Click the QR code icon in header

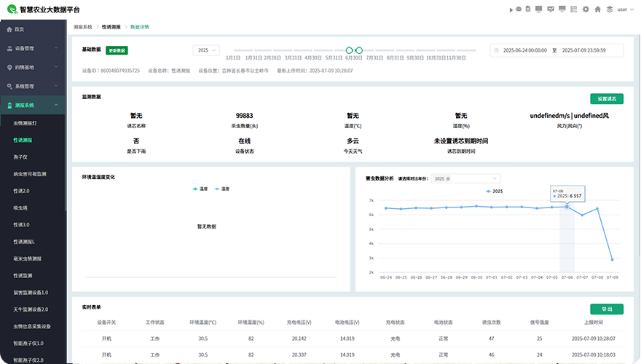pyautogui.click(x=574, y=9)
